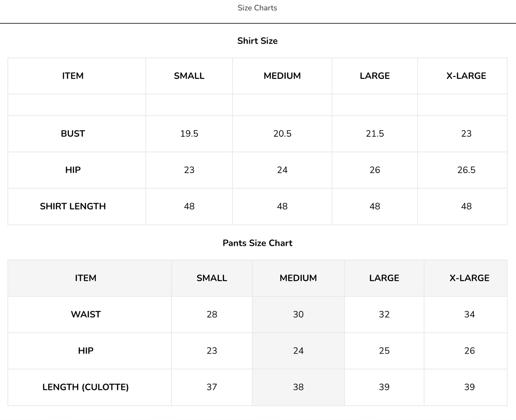Click the Size Charts heading

tap(257, 8)
